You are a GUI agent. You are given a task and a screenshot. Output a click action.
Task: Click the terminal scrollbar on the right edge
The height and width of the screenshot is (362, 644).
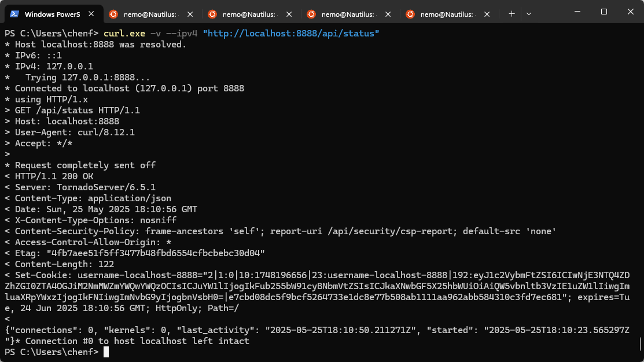pos(641,343)
